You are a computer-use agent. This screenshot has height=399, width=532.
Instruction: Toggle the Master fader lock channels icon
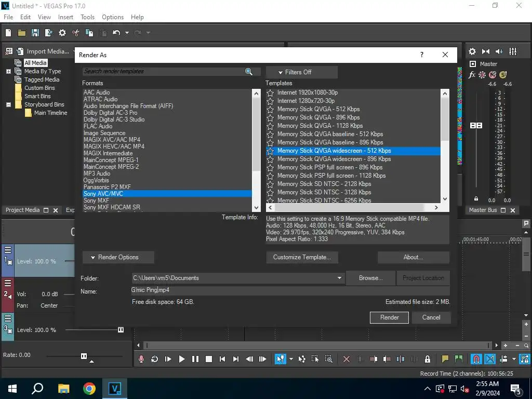tap(476, 199)
